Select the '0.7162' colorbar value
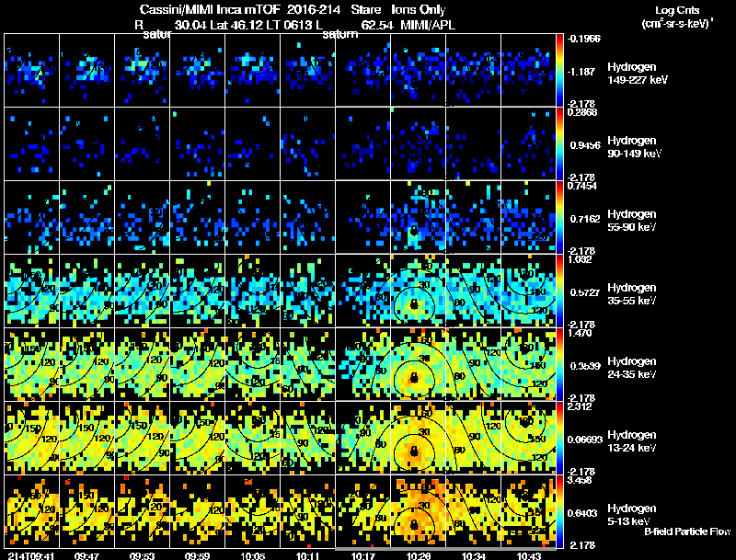The width and height of the screenshot is (736, 560). coord(585,219)
